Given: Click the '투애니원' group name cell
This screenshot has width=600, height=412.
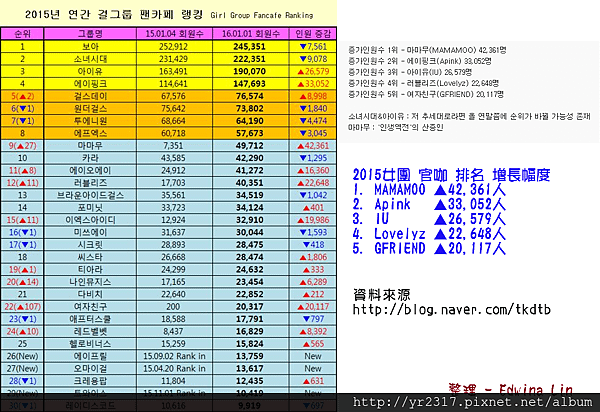Looking at the screenshot, I should coord(90,121).
